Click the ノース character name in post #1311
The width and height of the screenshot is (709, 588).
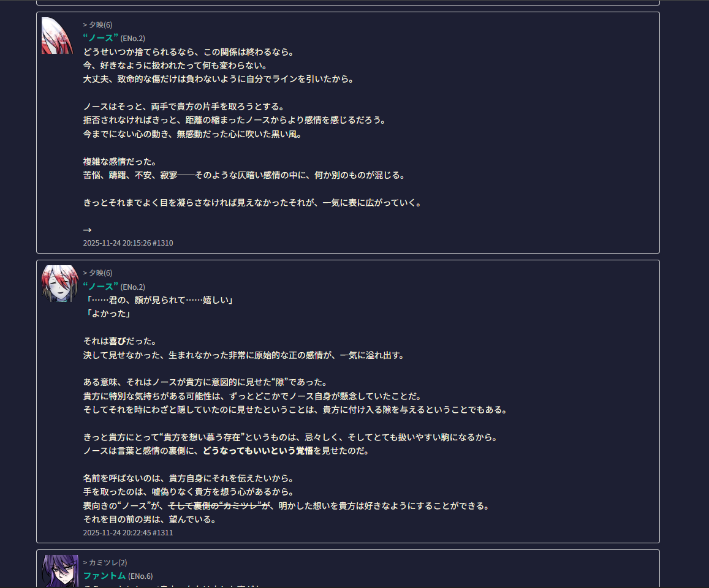point(100,287)
